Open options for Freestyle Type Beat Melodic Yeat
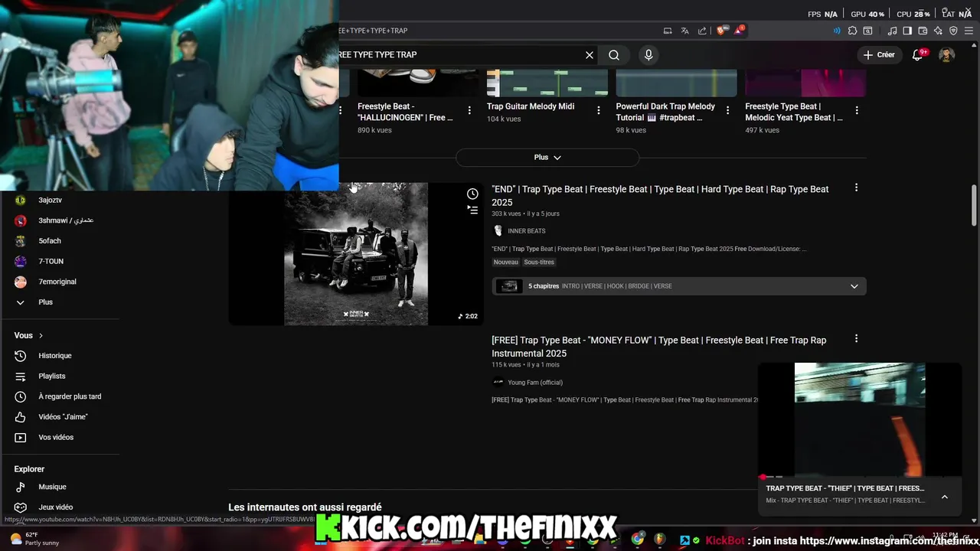980x551 pixels. tap(857, 110)
